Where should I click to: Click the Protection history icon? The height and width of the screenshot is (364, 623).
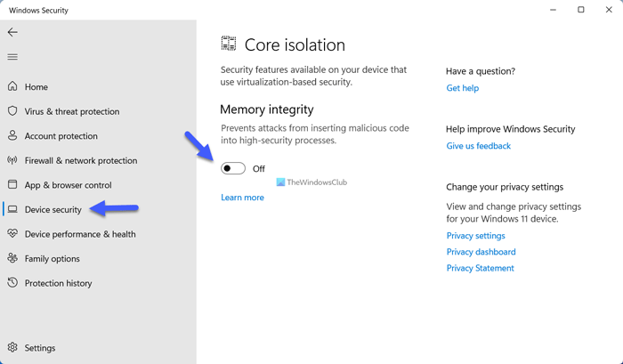(12, 283)
